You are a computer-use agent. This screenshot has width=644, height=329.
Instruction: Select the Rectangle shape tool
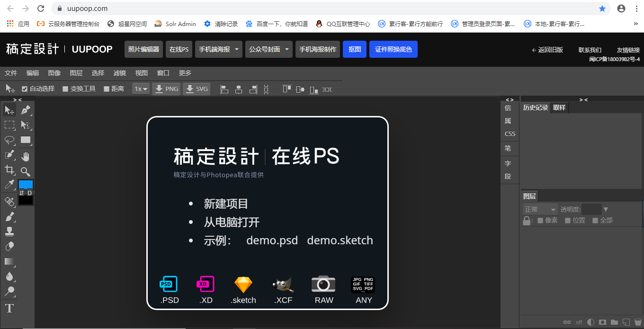pyautogui.click(x=26, y=140)
